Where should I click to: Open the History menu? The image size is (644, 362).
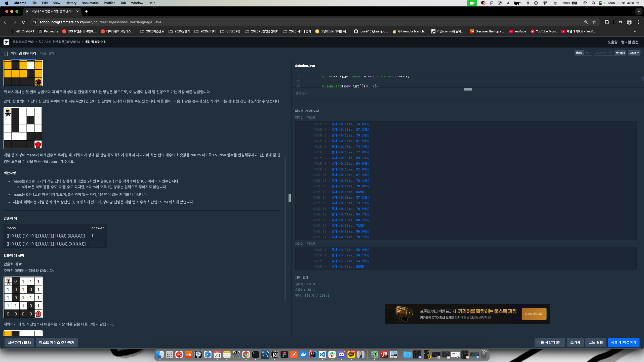coord(71,3)
